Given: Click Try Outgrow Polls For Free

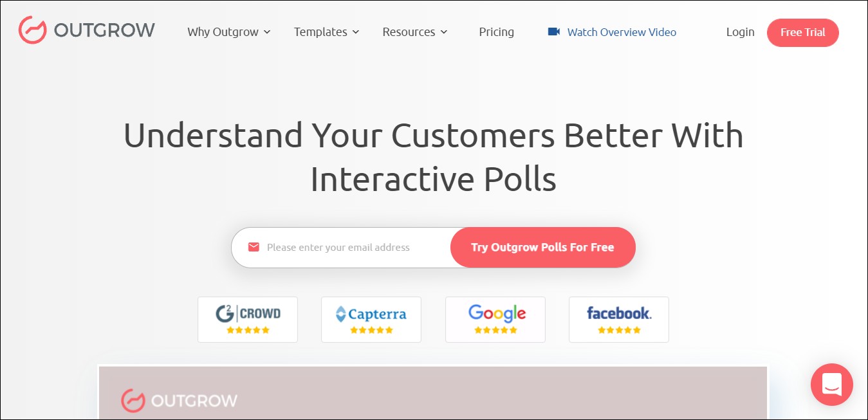Looking at the screenshot, I should (x=542, y=247).
